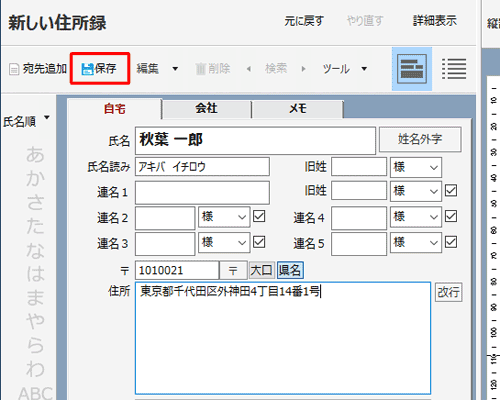Jump to た in the index

click(35, 226)
